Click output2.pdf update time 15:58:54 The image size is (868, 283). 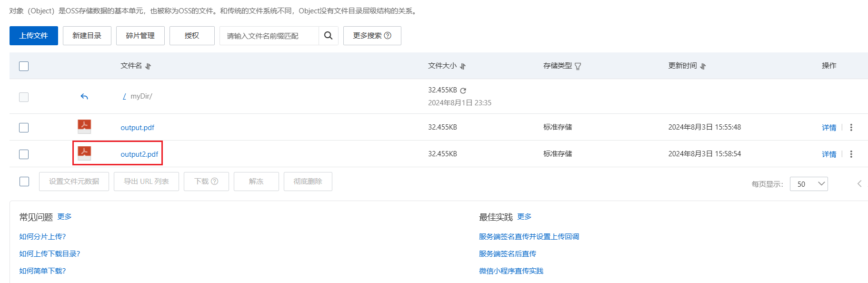pos(704,154)
